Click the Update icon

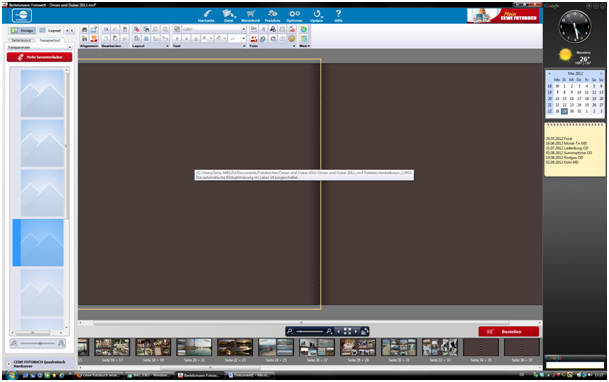(x=317, y=16)
